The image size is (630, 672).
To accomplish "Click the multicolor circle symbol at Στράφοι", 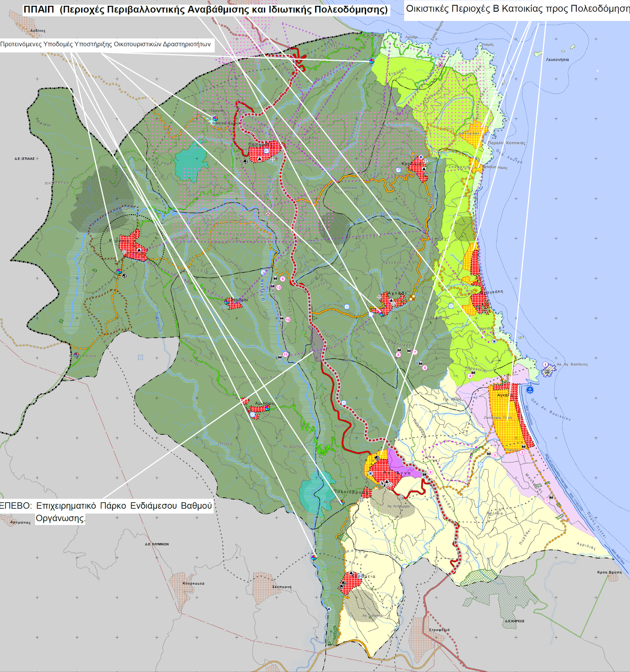I will tap(227, 301).
